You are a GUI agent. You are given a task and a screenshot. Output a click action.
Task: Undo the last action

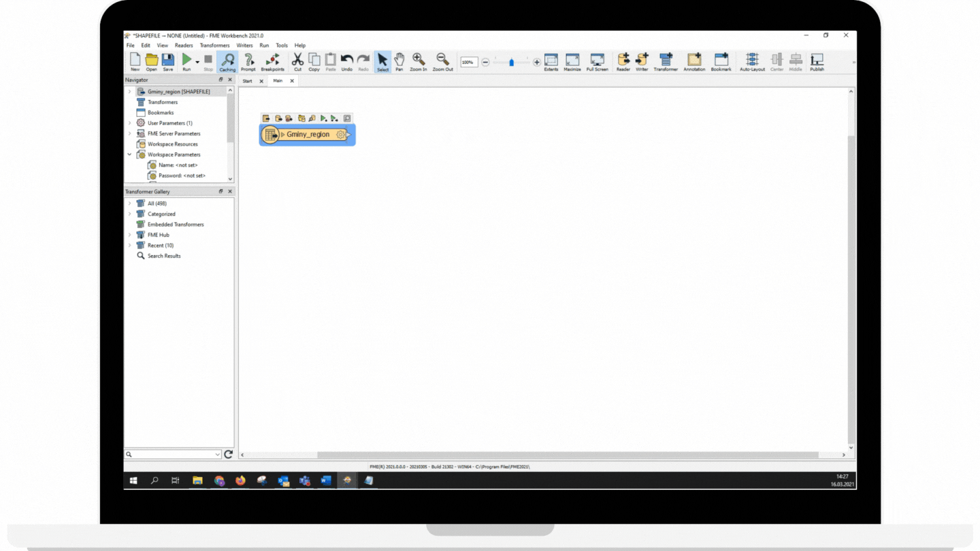347,62
